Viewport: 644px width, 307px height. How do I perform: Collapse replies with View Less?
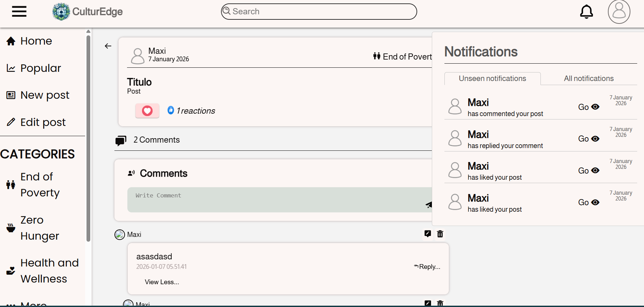pos(162,282)
